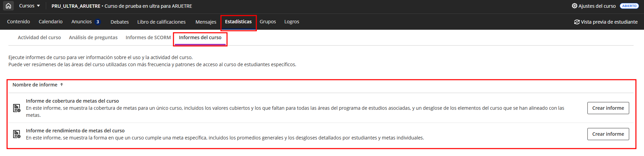Click the sort arrow beside Nombre de informe

(62, 85)
